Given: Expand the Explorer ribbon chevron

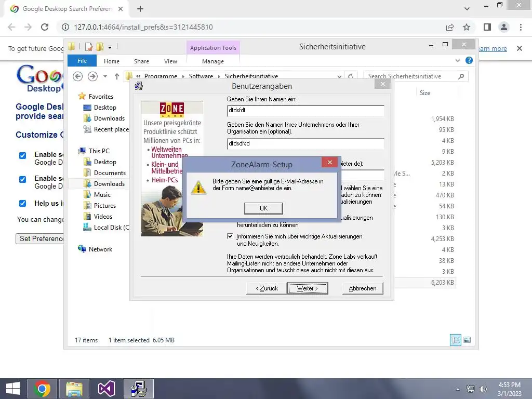Looking at the screenshot, I should (458, 60).
